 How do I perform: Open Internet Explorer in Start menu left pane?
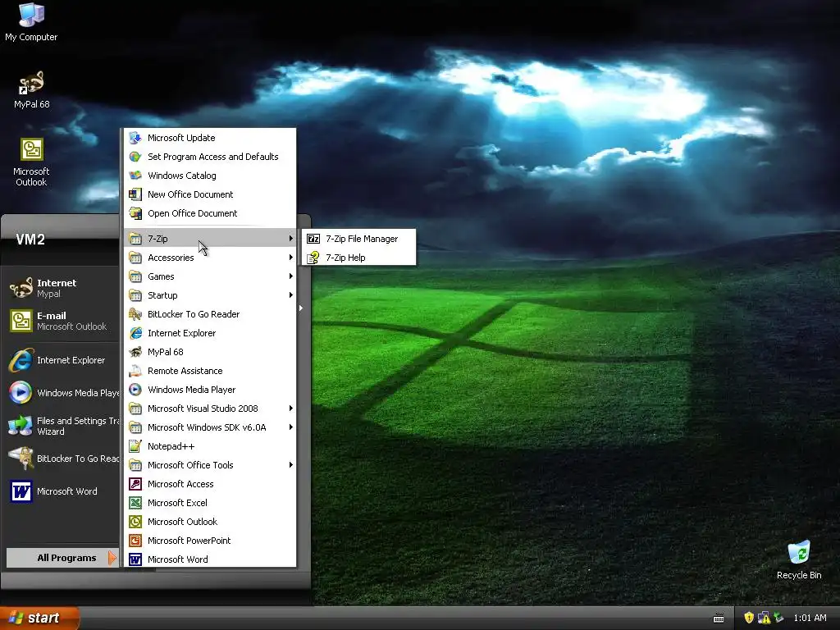62,361
